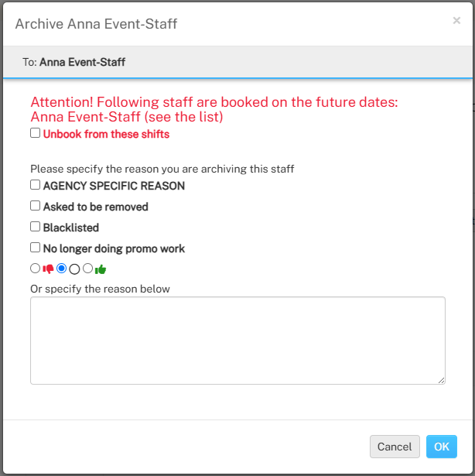475x476 pixels.
Task: Click the 'Archive Anna Event-Staff' dialog title
Action: tap(96, 24)
